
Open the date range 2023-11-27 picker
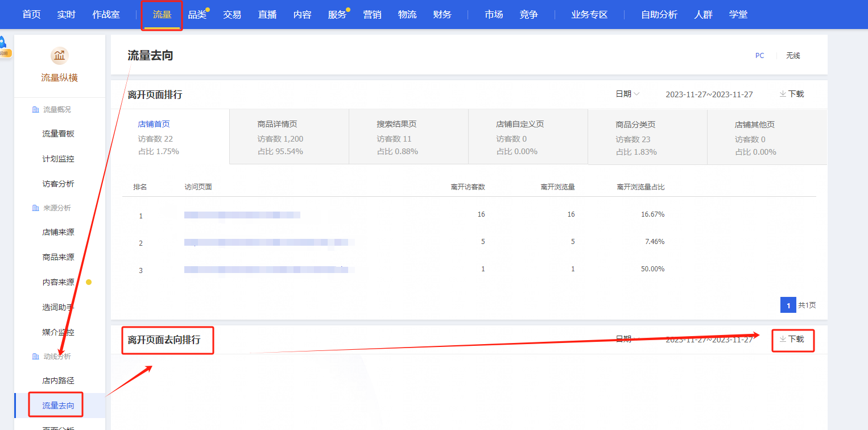tap(709, 94)
